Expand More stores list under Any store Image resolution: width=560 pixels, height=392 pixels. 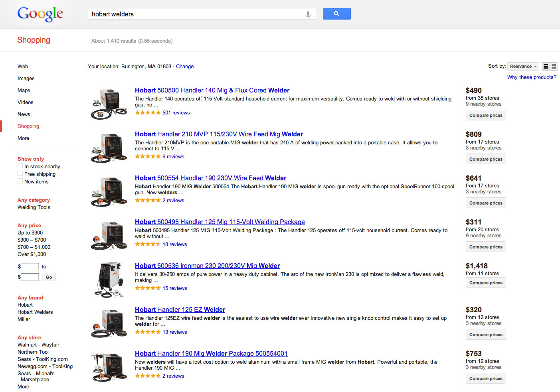[x=23, y=387]
